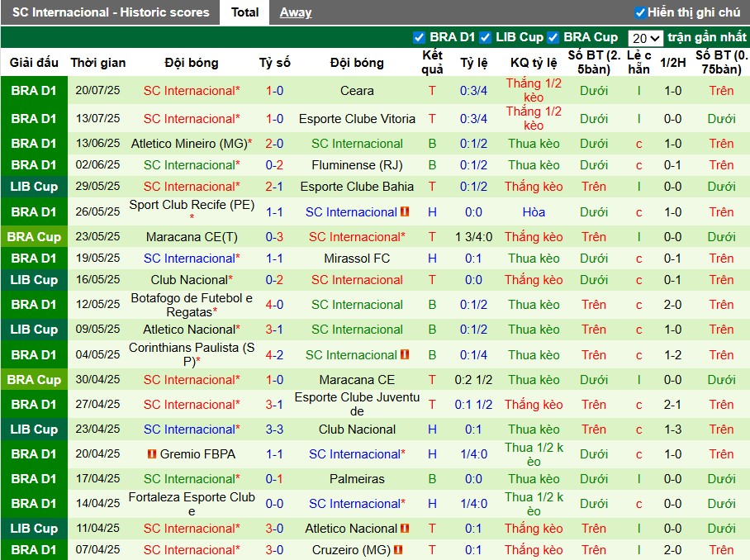Click the 0:1 1/2 odds on 27/04/25
Image resolution: width=750 pixels, height=560 pixels.
point(473,405)
